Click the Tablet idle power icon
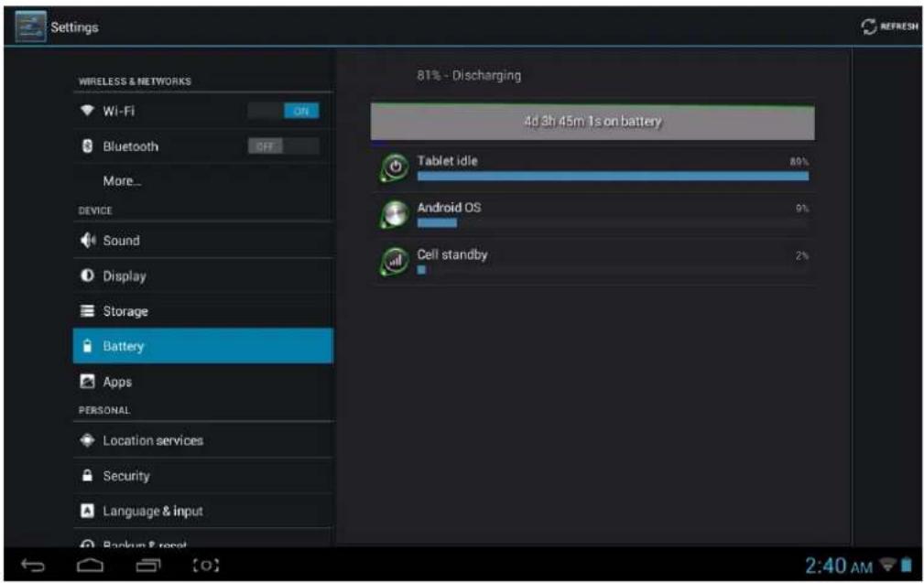This screenshot has width=924, height=583. point(394,168)
